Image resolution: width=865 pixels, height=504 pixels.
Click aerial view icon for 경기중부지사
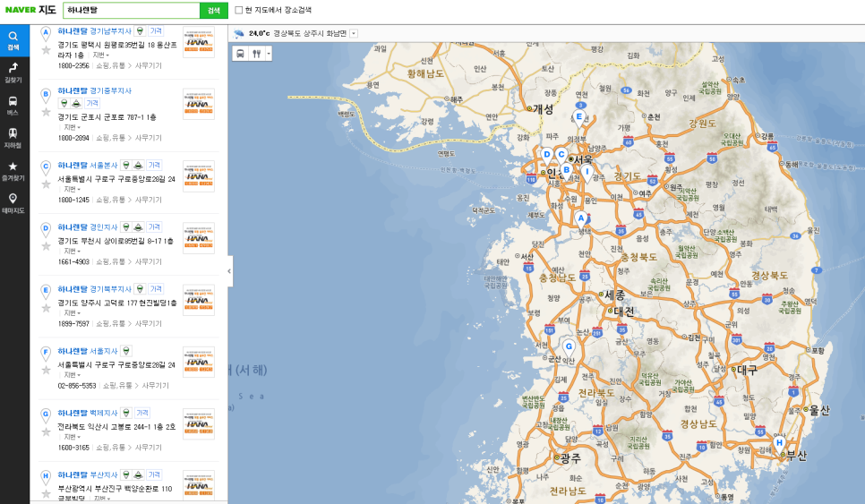coord(77,103)
